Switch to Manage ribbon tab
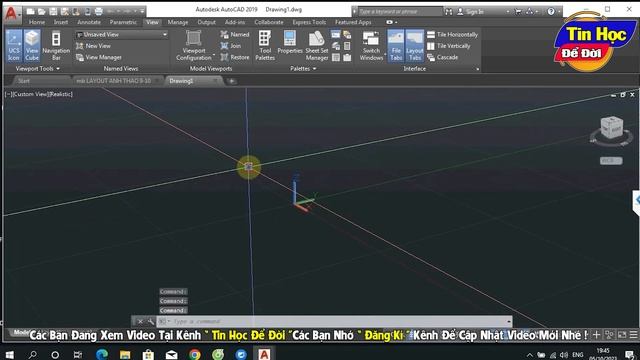This screenshot has width=640, height=360. click(178, 22)
